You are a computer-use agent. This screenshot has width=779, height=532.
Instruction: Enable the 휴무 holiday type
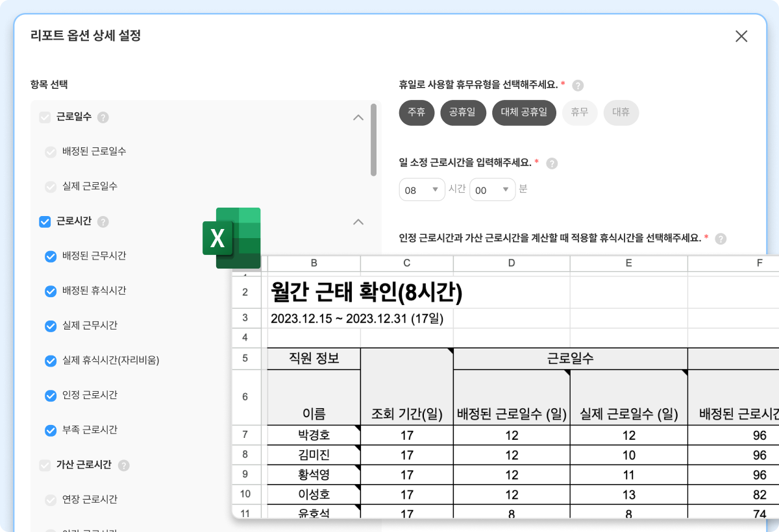[x=579, y=112]
